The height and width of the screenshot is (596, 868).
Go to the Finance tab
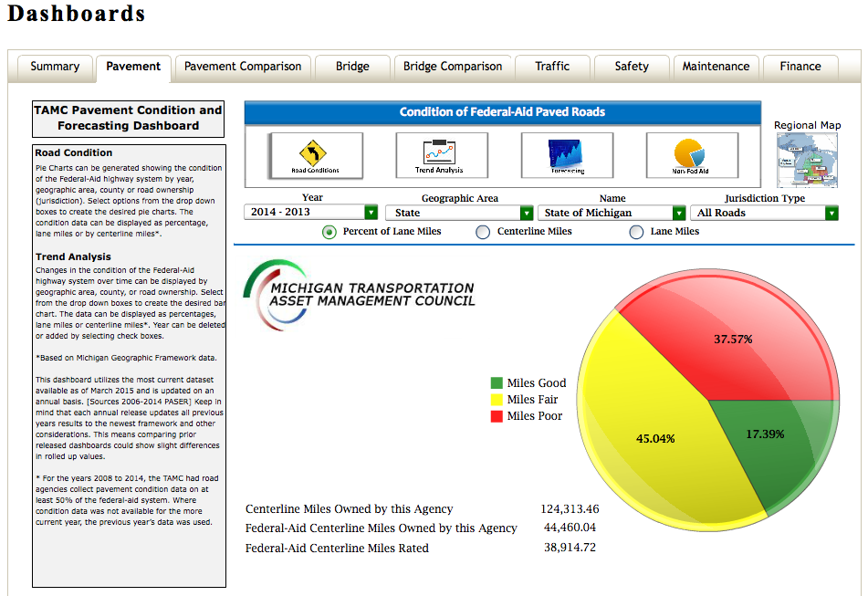click(x=800, y=67)
